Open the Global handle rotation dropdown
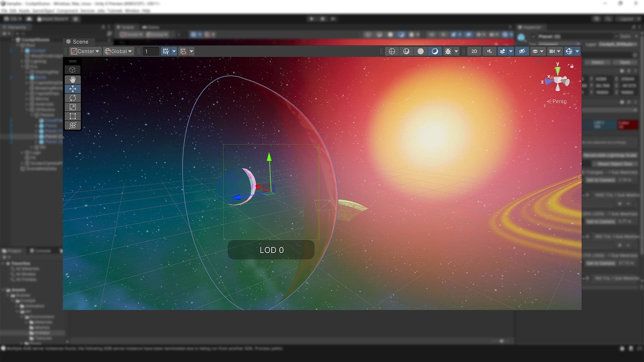The image size is (644, 362). pos(118,51)
